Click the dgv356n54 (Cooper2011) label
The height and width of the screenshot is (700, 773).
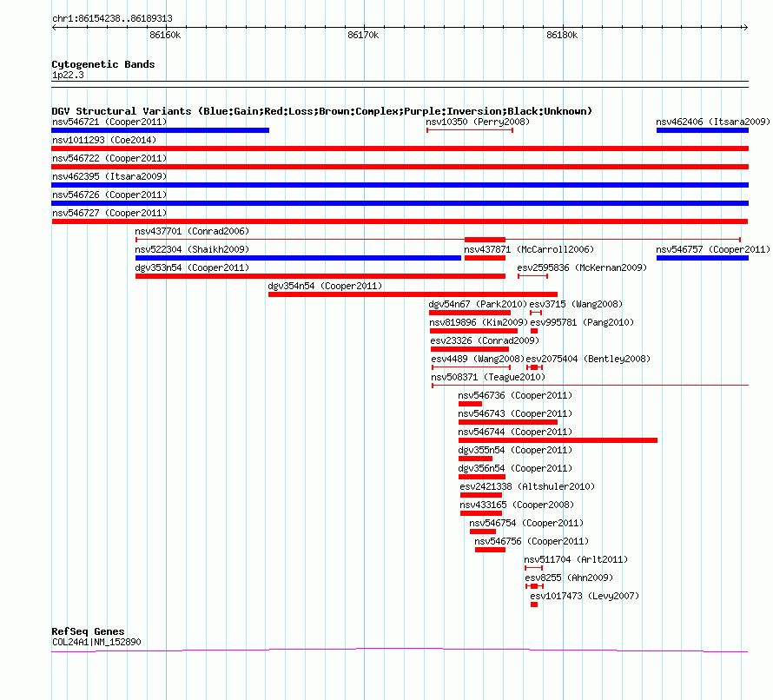tap(515, 468)
